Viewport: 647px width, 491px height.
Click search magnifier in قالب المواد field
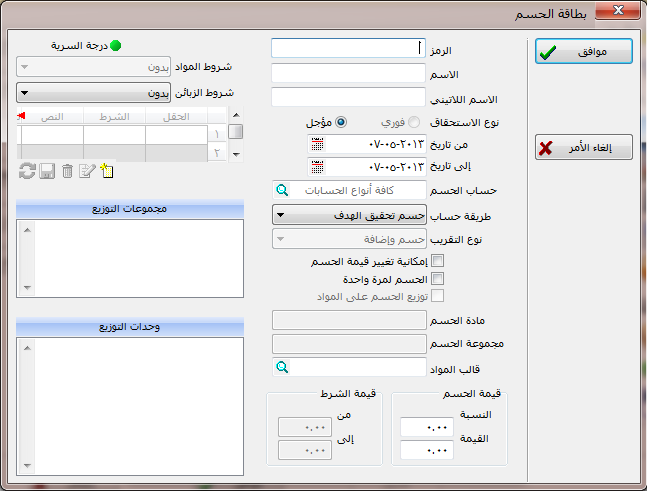[282, 367]
